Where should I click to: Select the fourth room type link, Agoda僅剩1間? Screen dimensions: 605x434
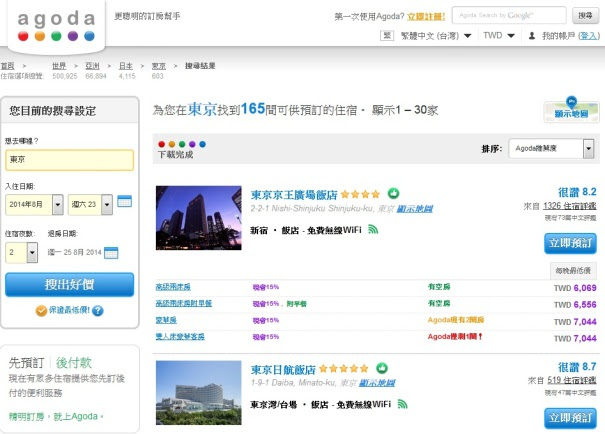click(180, 336)
